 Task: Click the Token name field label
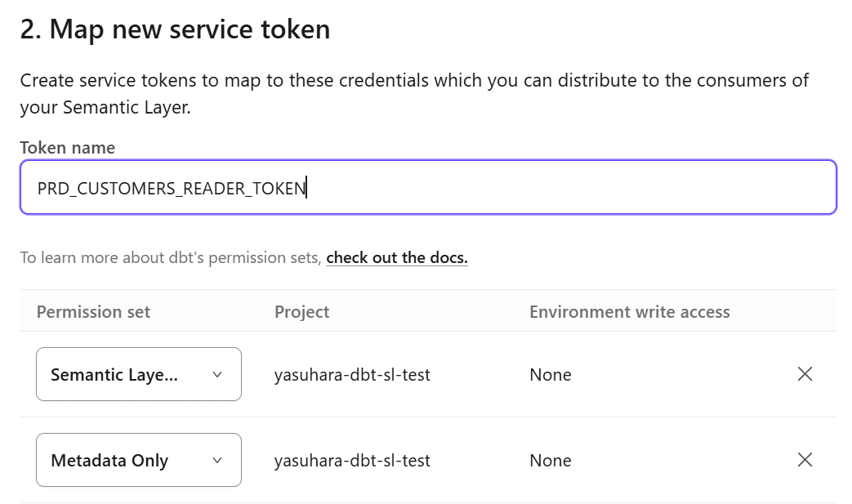[x=68, y=148]
